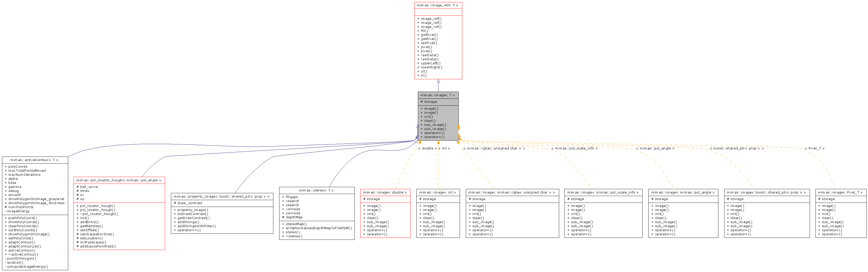The image size is (868, 272).
Task: Click upperLeft() in mimas::image_ref
Action: tap(430, 63)
